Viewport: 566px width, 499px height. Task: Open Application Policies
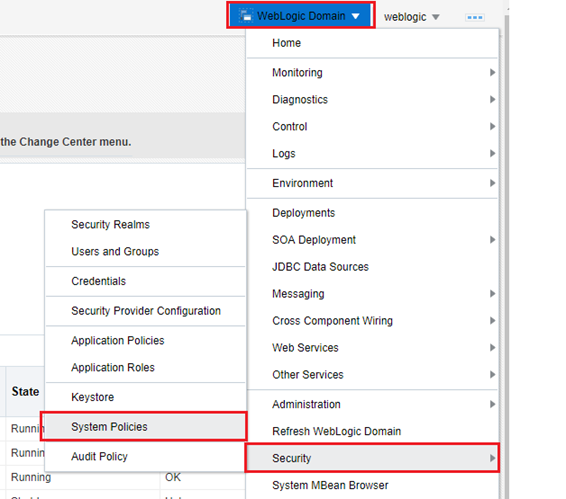[145, 340]
